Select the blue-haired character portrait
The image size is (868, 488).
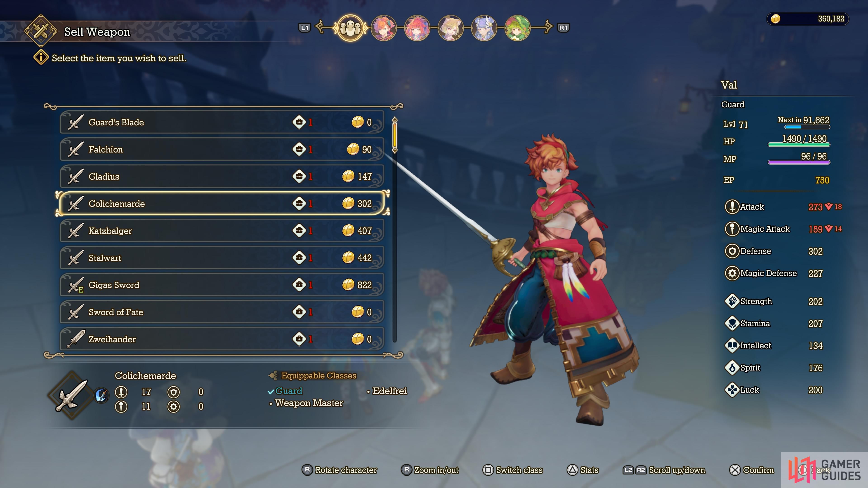point(484,28)
